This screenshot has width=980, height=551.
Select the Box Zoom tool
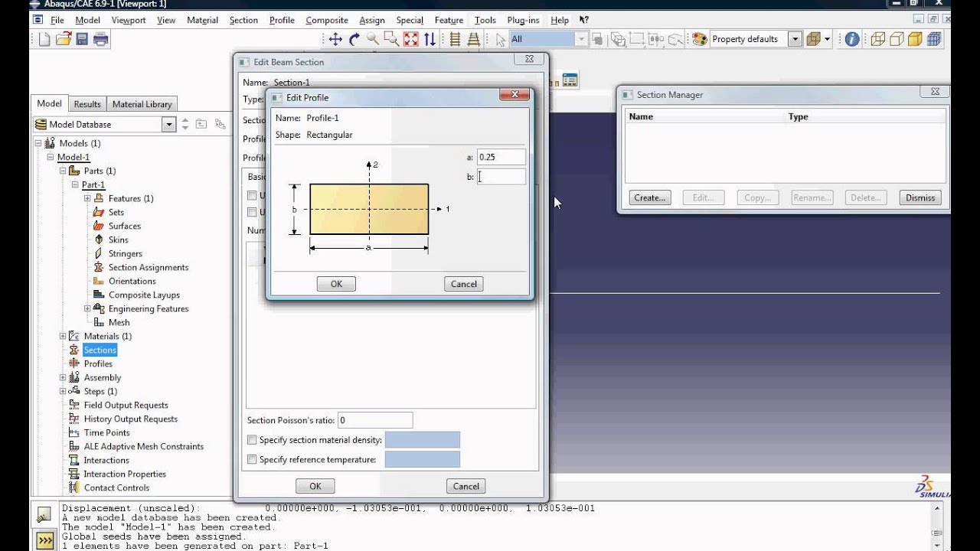coord(391,39)
